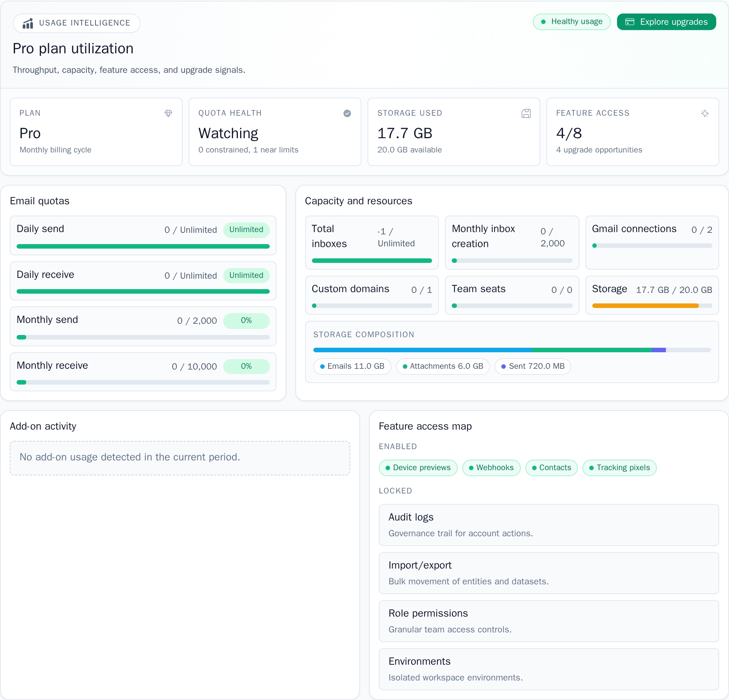Select the Attachments 6.0 GB legend chip
This screenshot has height=700, width=729.
[x=442, y=367]
